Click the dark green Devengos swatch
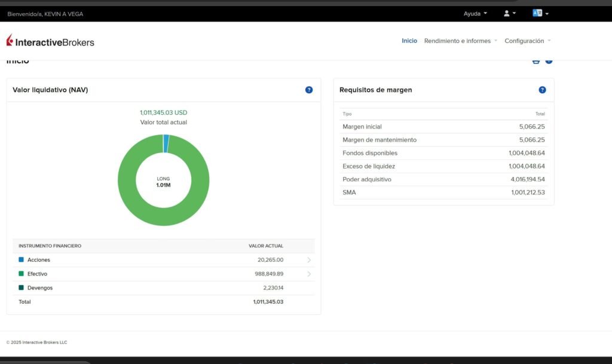This screenshot has width=612, height=364. tap(21, 287)
